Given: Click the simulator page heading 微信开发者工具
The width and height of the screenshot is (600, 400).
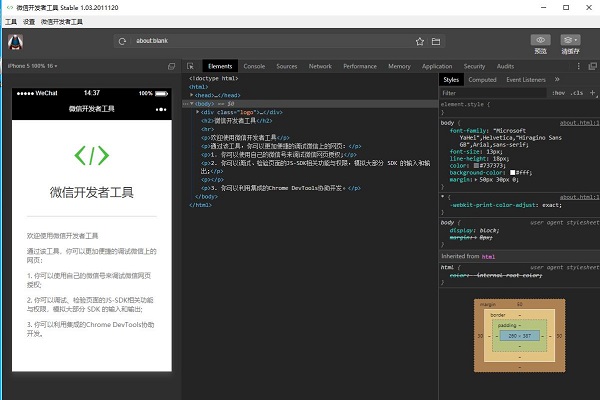Looking at the screenshot, I should (91, 192).
